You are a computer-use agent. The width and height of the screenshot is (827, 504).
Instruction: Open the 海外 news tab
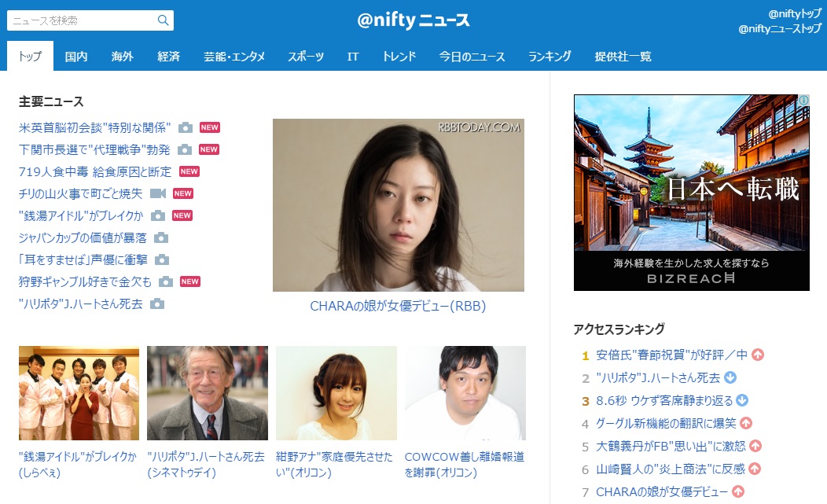123,57
